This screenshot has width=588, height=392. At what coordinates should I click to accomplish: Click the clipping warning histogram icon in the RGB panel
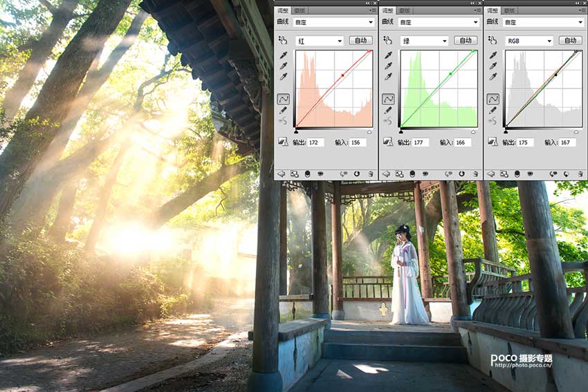(x=493, y=142)
